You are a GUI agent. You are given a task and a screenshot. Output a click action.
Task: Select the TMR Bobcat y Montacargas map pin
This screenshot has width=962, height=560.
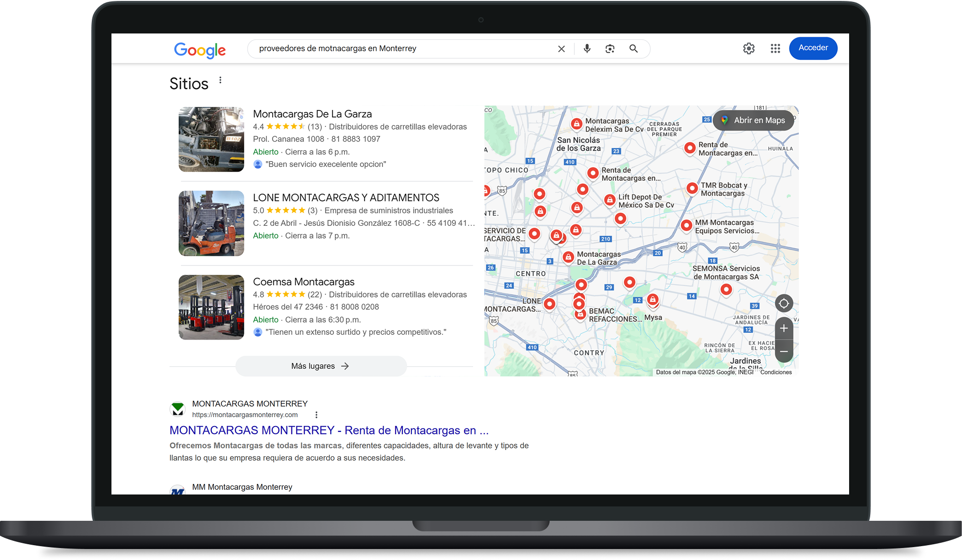point(692,188)
